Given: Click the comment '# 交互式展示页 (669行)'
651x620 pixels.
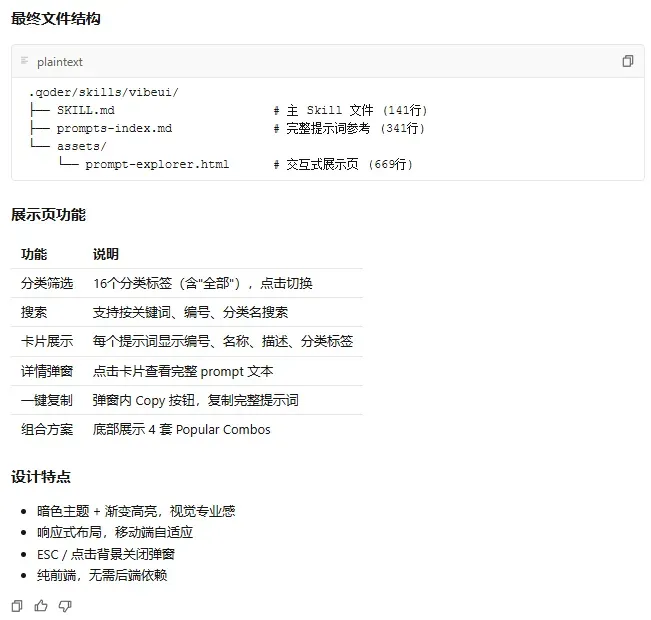Looking at the screenshot, I should (x=343, y=164).
